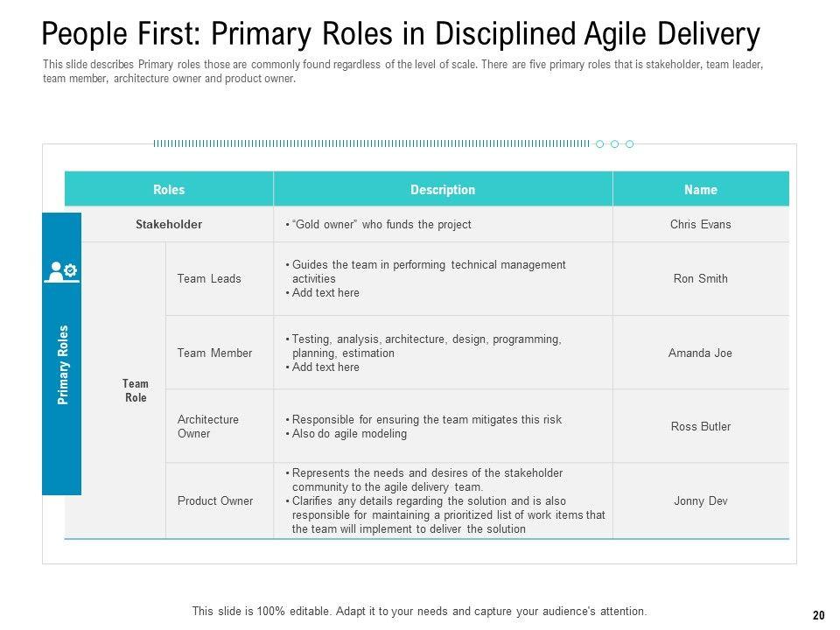Image resolution: width=840 pixels, height=630 pixels.
Task: Select the Architecture Owner cell
Action: [x=208, y=426]
